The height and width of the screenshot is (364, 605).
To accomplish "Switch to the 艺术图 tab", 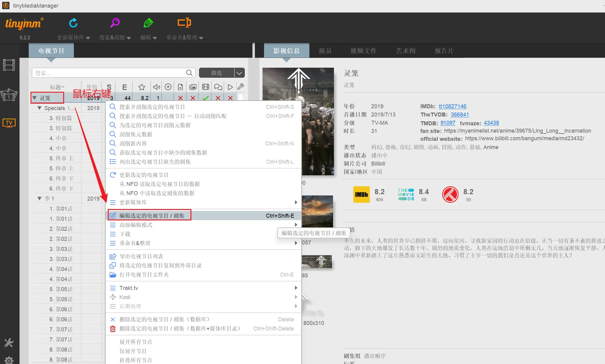I will point(406,51).
